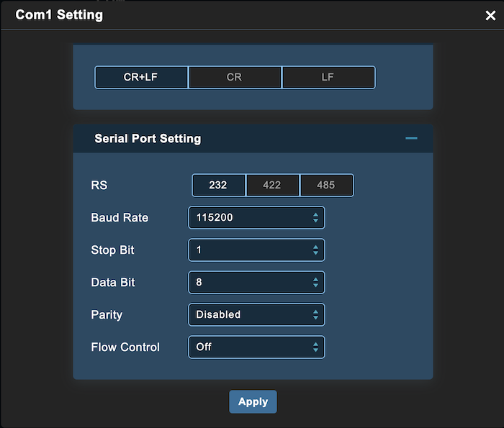Viewport: 504px width, 428px height.
Task: Open the Flow Control dropdown showing Off
Action: click(x=256, y=347)
